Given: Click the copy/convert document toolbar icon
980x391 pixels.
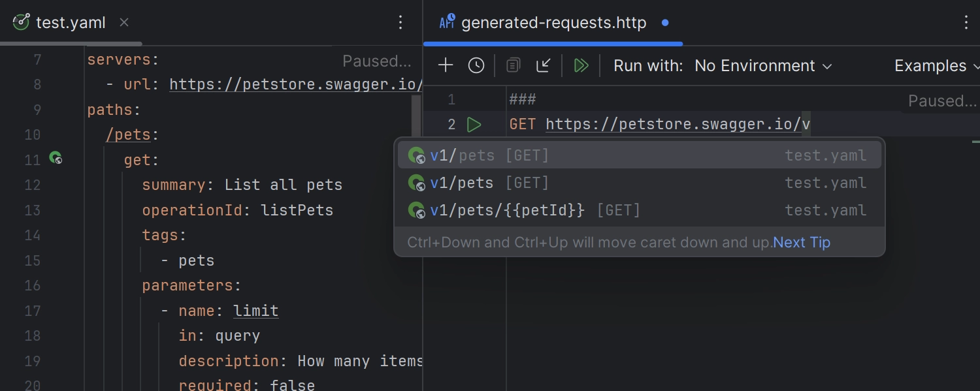Looking at the screenshot, I should pyautogui.click(x=514, y=65).
